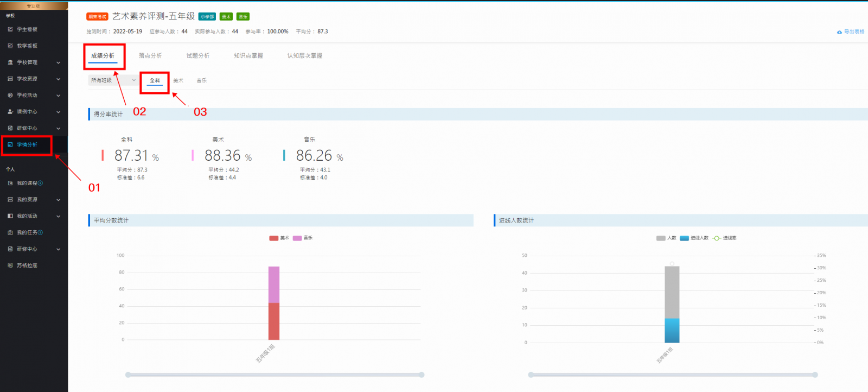Click the gray 人数 bar for 五年级1班

coord(672,292)
